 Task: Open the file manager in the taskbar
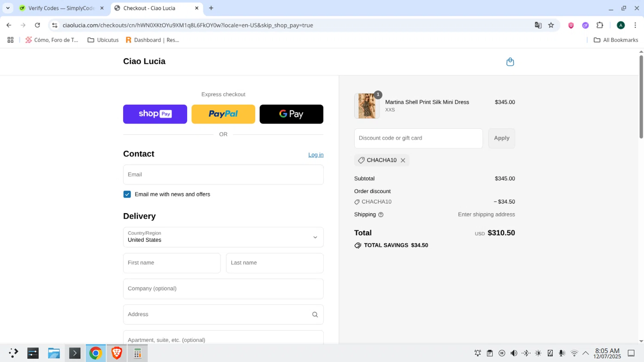coord(54,353)
